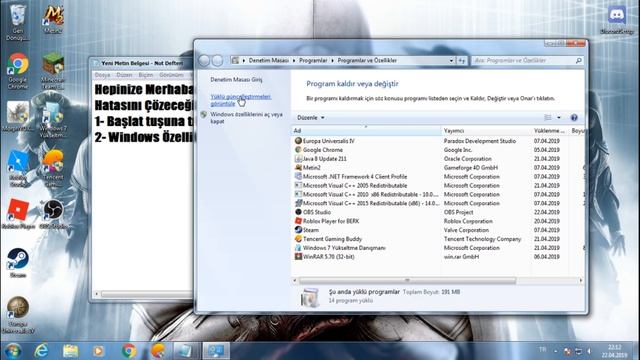The height and width of the screenshot is (360, 640).
Task: Open the Düzenle dropdown menu
Action: [311, 118]
